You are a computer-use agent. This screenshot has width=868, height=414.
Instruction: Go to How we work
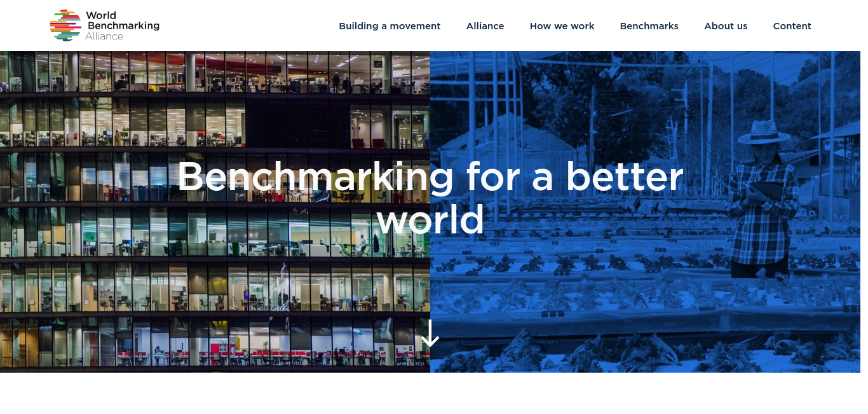(x=562, y=26)
